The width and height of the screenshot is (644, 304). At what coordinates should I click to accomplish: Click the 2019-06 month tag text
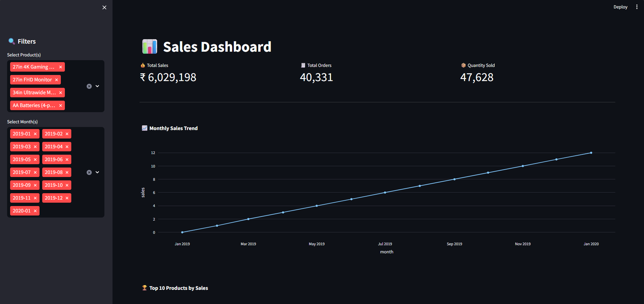(54, 159)
